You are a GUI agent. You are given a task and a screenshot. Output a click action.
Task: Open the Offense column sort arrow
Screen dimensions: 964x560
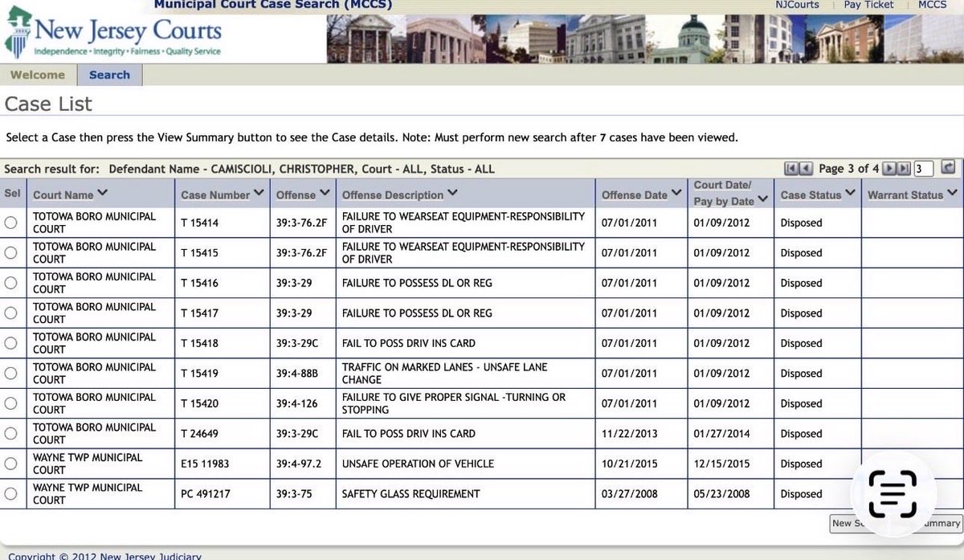tap(324, 194)
